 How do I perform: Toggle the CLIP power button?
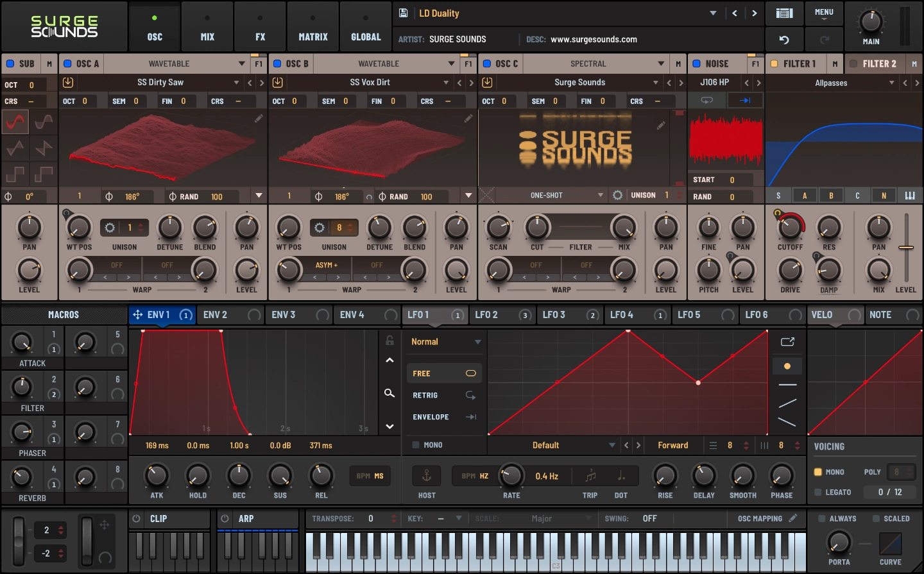point(137,518)
